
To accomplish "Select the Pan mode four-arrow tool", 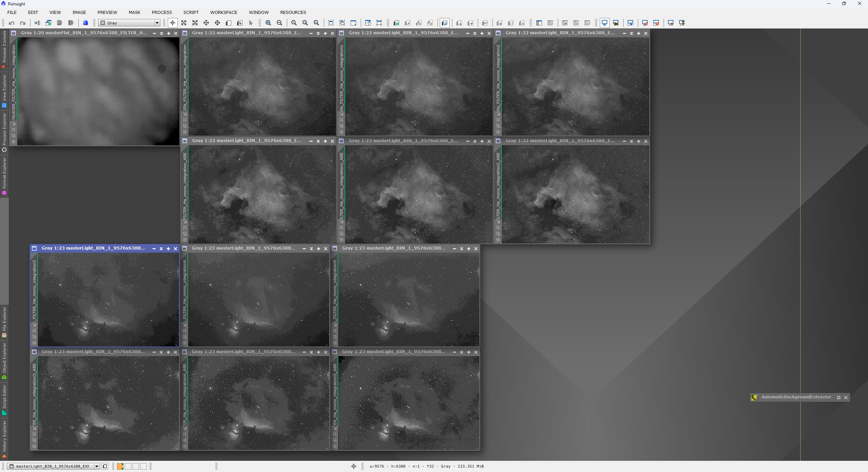I will (x=217, y=23).
